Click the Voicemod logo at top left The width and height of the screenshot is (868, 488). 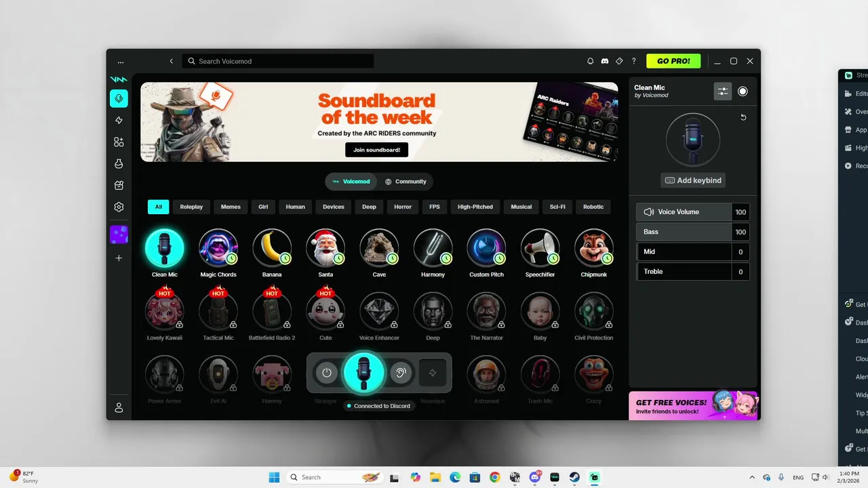(x=119, y=79)
